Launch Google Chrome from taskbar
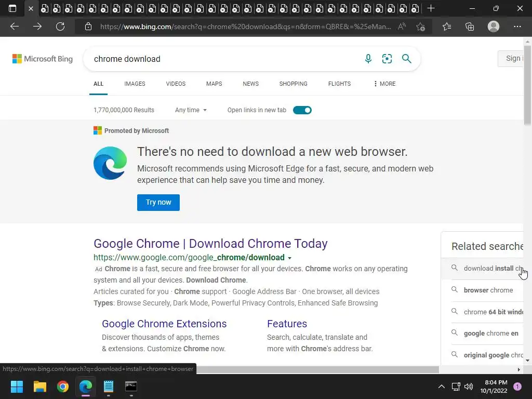532x399 pixels. 63,387
